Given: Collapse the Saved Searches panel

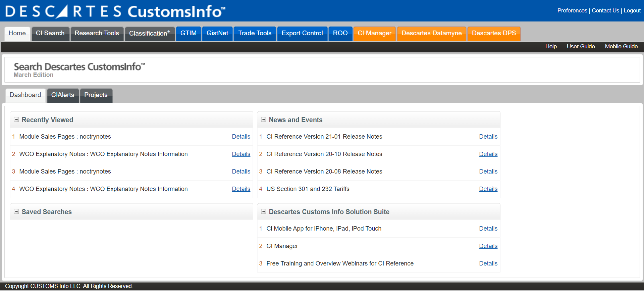Looking at the screenshot, I should [16, 211].
